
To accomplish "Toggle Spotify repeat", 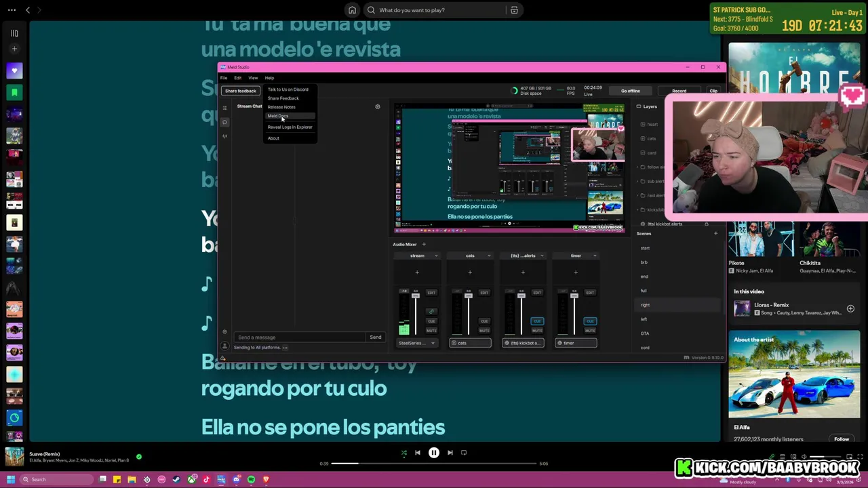I will click(464, 453).
